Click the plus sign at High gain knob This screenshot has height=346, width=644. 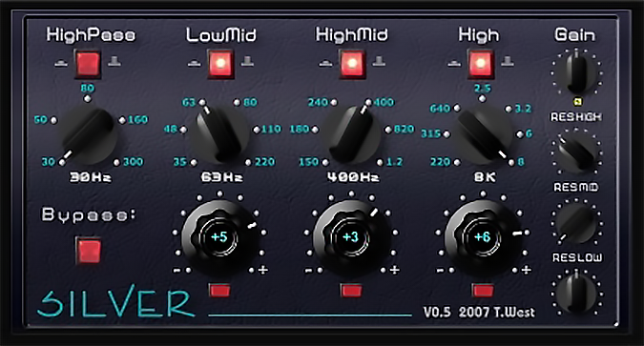click(x=526, y=270)
